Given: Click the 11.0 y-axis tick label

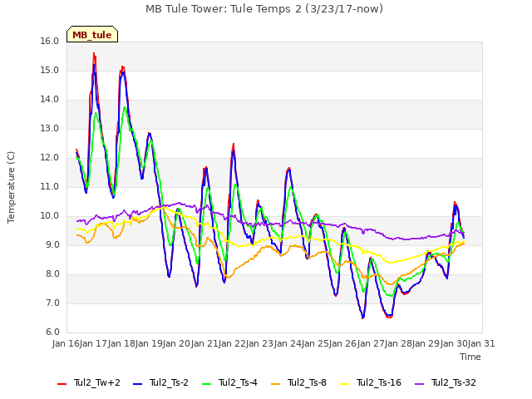Looking at the screenshot, I should (x=50, y=186).
